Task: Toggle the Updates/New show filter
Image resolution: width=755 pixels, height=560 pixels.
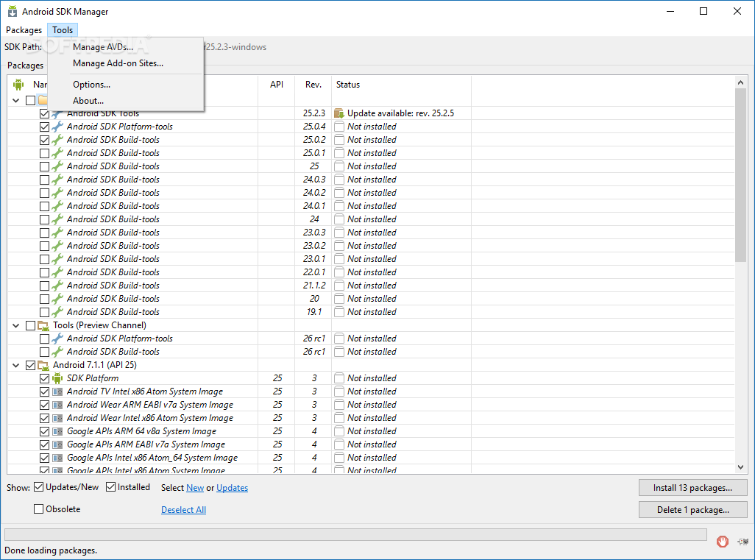Action: click(38, 487)
